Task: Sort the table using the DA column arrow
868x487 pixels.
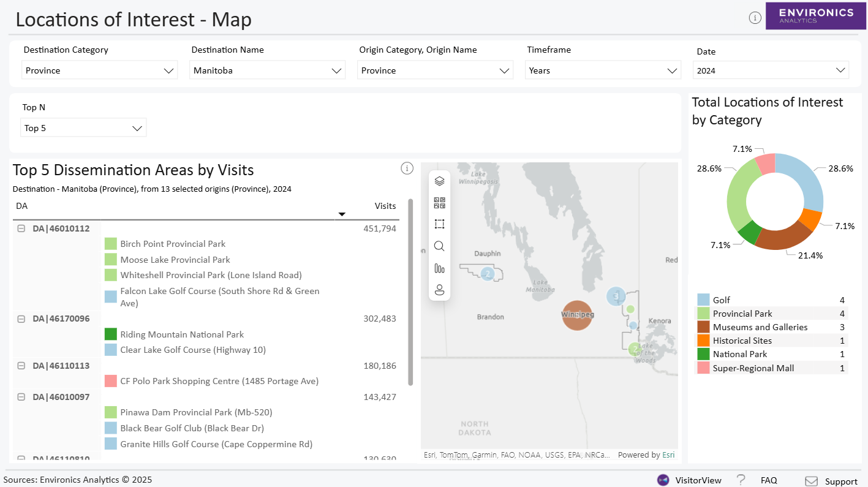Action: [342, 214]
